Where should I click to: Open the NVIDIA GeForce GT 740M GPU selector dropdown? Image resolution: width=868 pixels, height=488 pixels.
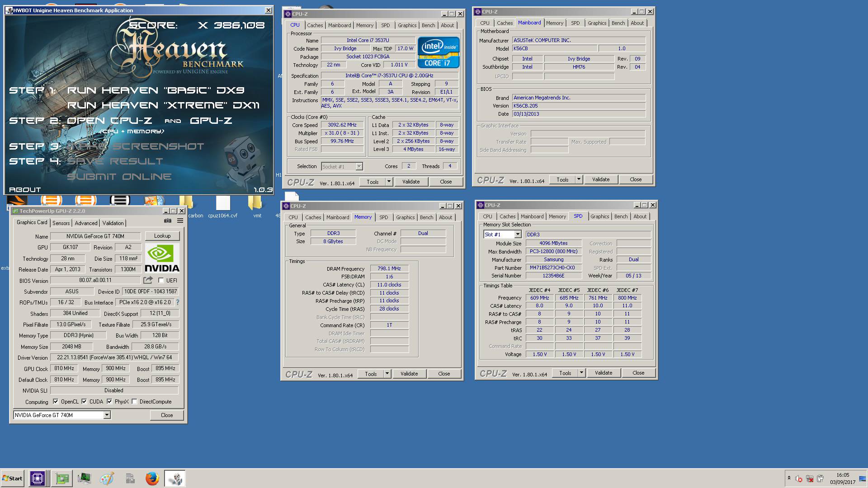tap(107, 415)
